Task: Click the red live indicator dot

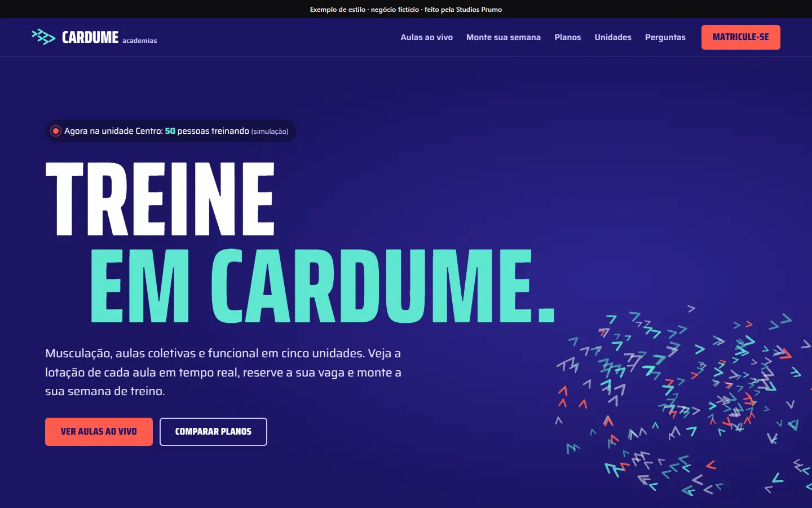Action: 56,131
